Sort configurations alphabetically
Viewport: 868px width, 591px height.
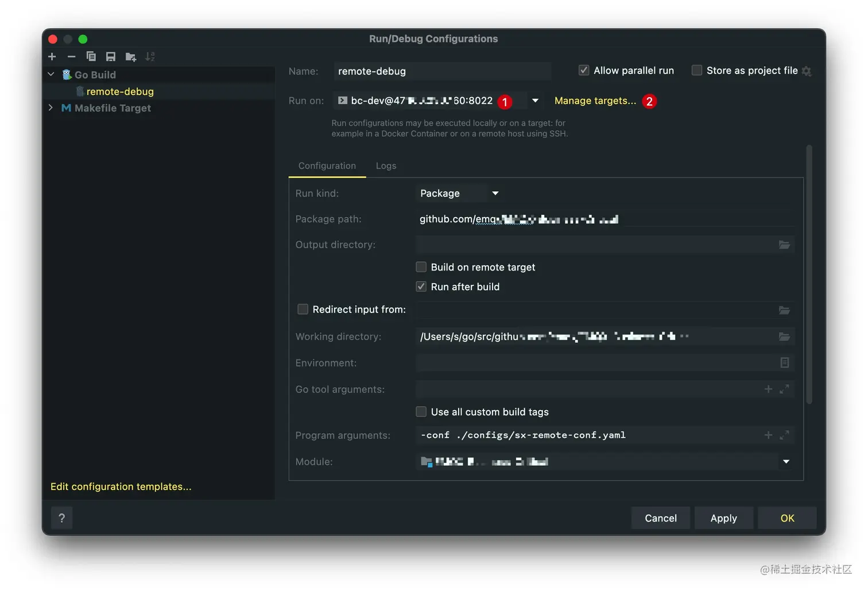tap(150, 56)
